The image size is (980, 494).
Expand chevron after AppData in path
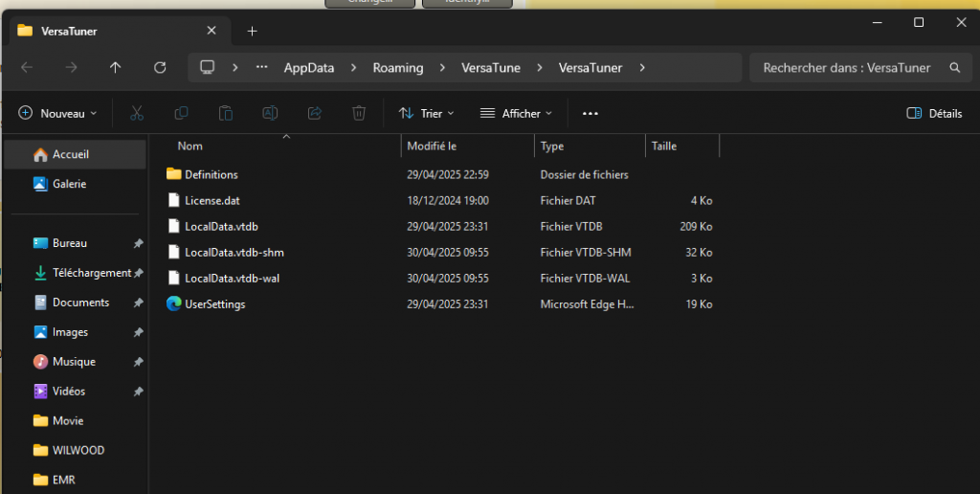coord(353,68)
